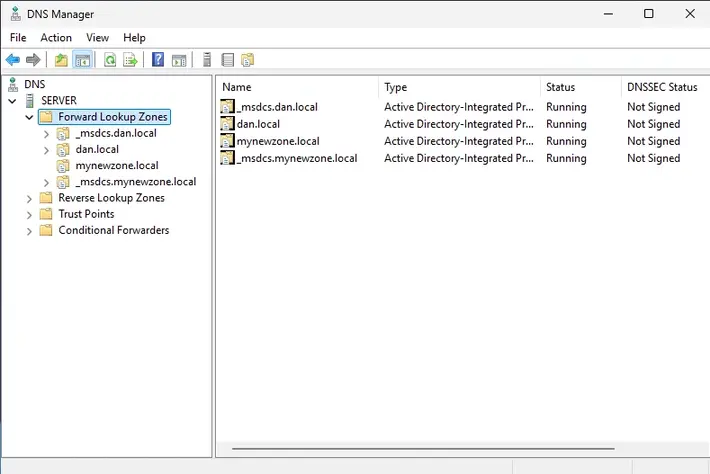Image resolution: width=710 pixels, height=474 pixels.
Task: Click Not Signed in the _msdcs.mynewzone.local row
Action: [x=653, y=158]
